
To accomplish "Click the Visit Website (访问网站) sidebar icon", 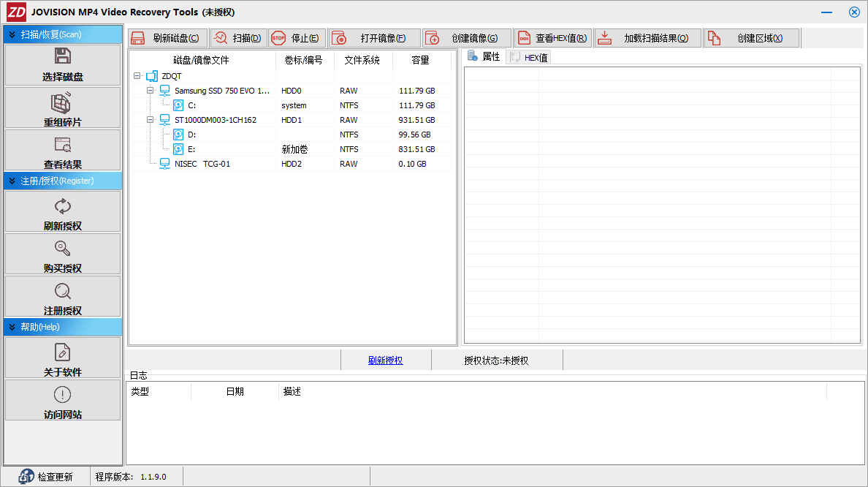I will 63,394.
